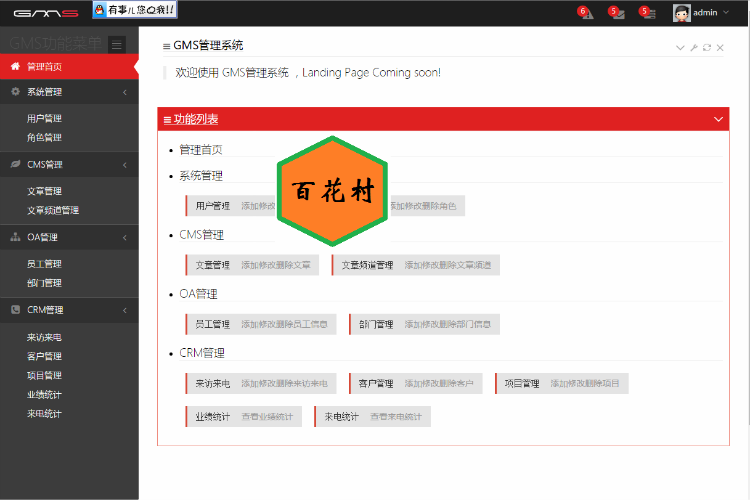Collapse the CMS管理 section arrow
The height and width of the screenshot is (500, 750).
125,165
